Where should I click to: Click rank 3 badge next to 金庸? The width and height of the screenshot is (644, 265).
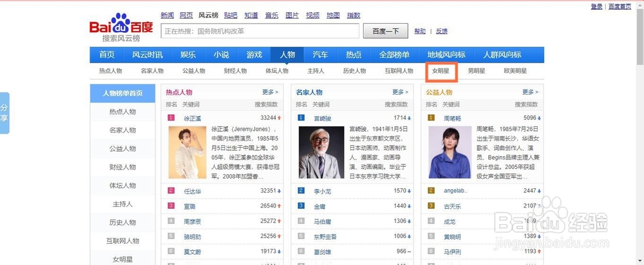[301, 206]
